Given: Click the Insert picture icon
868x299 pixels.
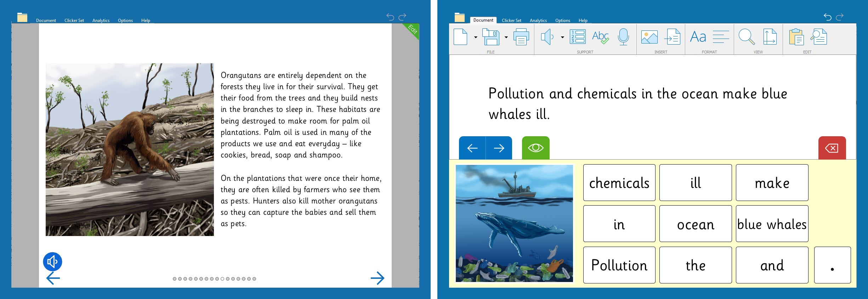Looking at the screenshot, I should (x=649, y=37).
